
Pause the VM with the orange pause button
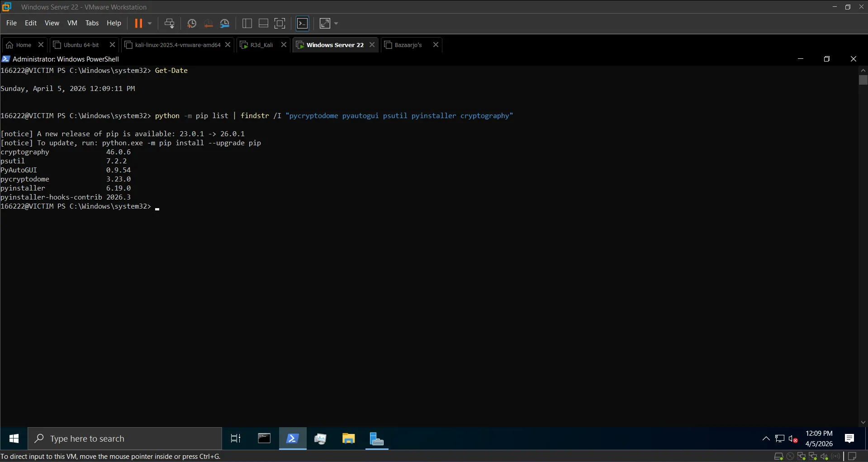coord(138,23)
